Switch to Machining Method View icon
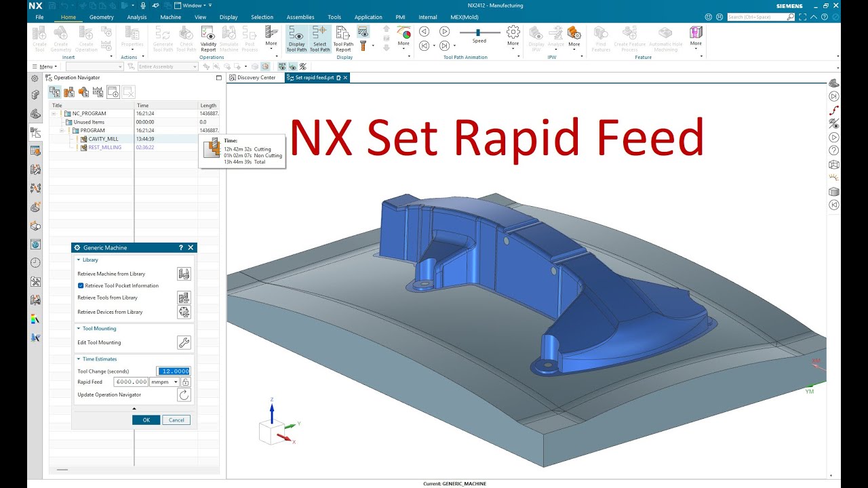Image resolution: width=868 pixels, height=488 pixels. point(98,92)
